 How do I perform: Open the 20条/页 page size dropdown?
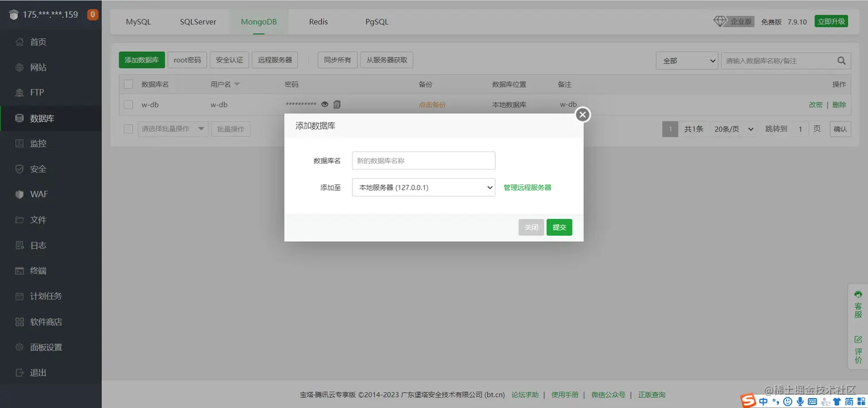coord(734,129)
